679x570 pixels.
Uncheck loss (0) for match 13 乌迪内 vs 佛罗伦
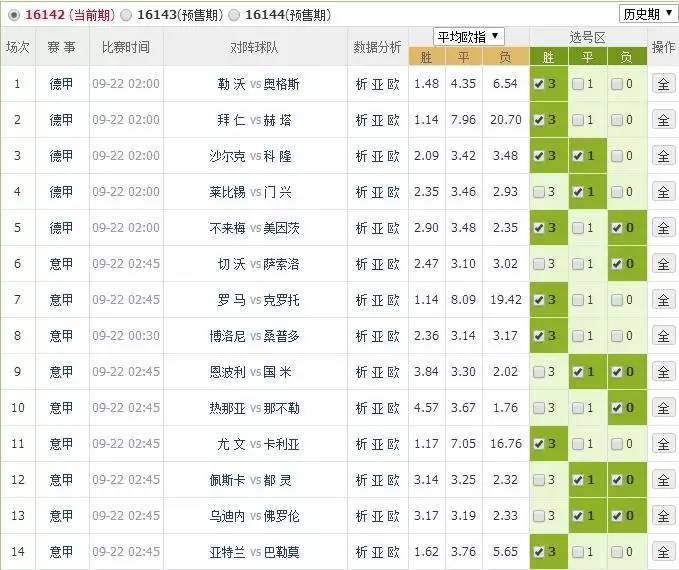(617, 515)
